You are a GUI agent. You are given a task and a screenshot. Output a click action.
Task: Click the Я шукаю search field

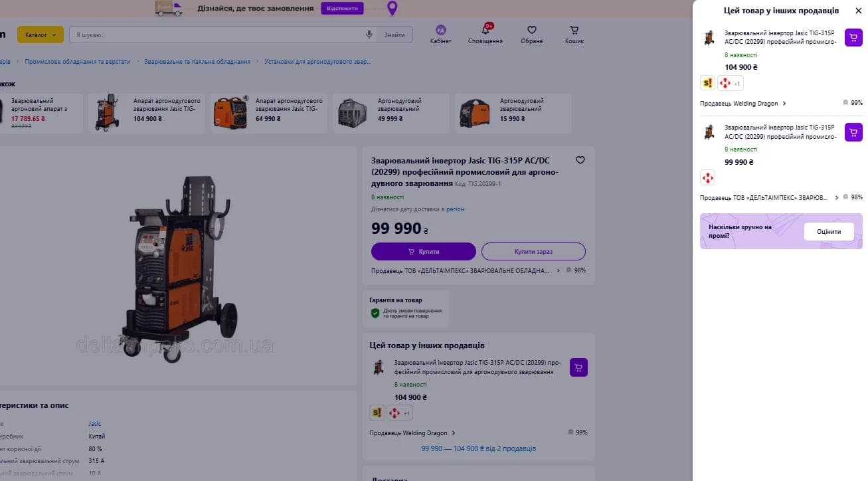(219, 35)
